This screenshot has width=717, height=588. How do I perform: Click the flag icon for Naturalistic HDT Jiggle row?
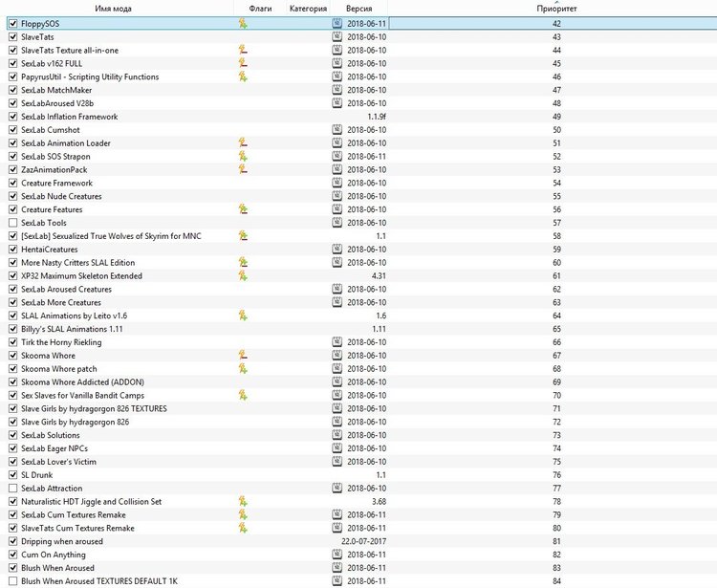(x=243, y=501)
